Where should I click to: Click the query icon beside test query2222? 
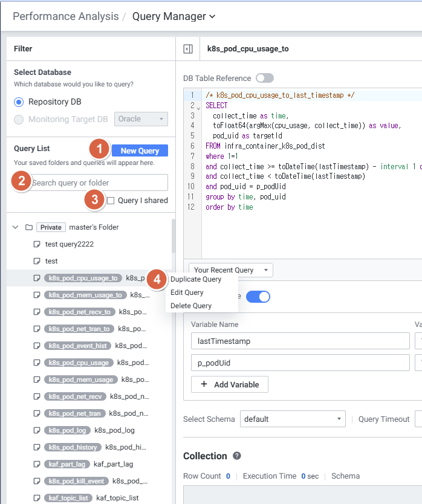pyautogui.click(x=37, y=244)
